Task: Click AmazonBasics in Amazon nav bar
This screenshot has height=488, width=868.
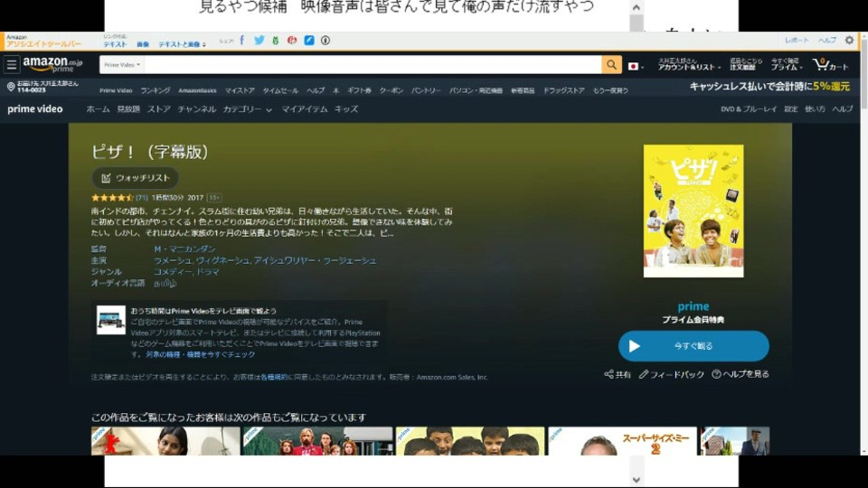Action: click(197, 90)
